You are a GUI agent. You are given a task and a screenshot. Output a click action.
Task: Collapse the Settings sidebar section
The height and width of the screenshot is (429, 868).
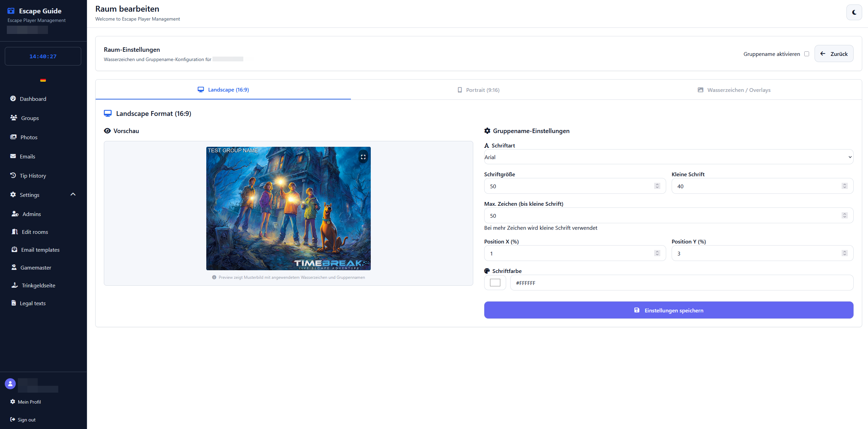click(73, 194)
